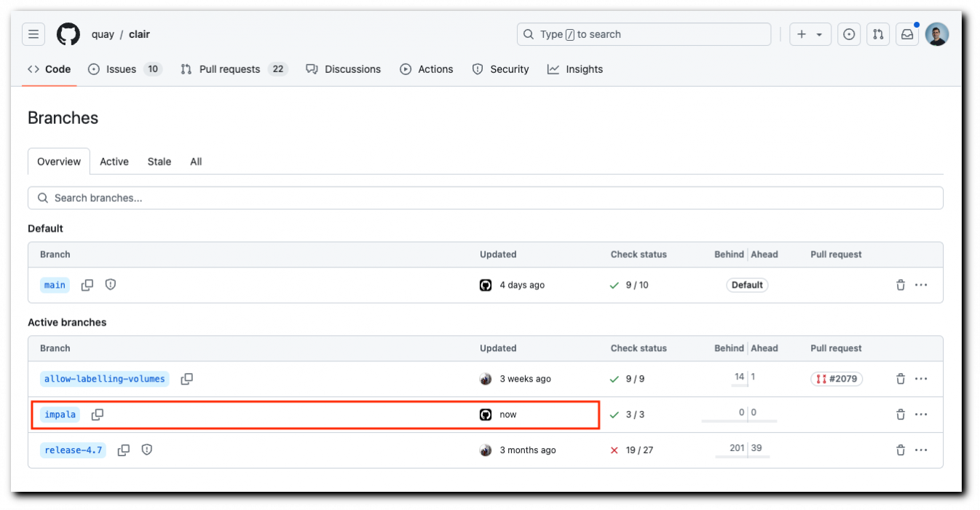
Task: Select the All branches tab
Action: pos(196,162)
